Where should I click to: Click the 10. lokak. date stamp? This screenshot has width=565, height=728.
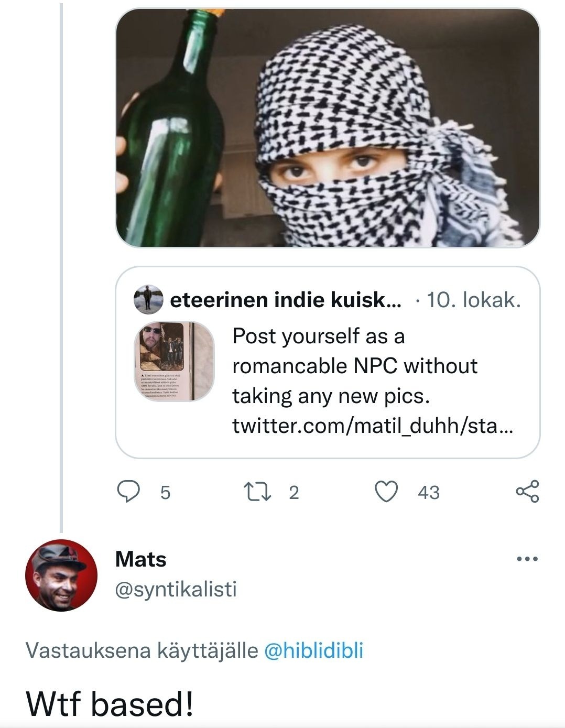(474, 300)
